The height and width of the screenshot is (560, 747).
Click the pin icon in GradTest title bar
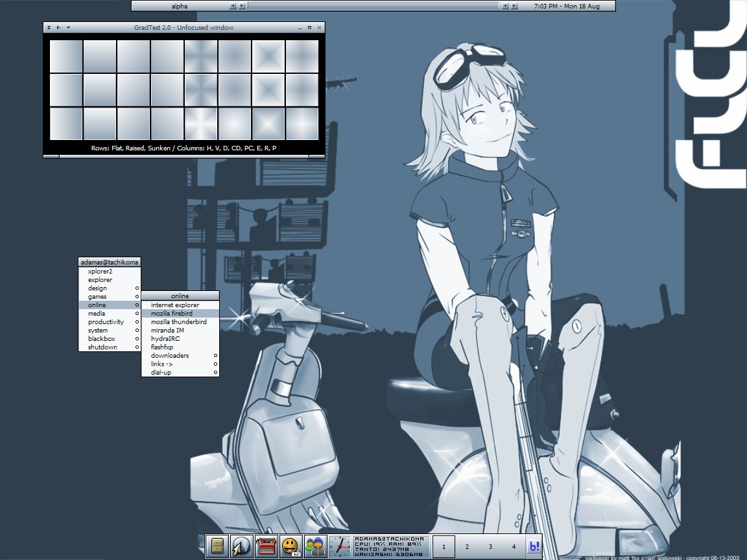(59, 28)
